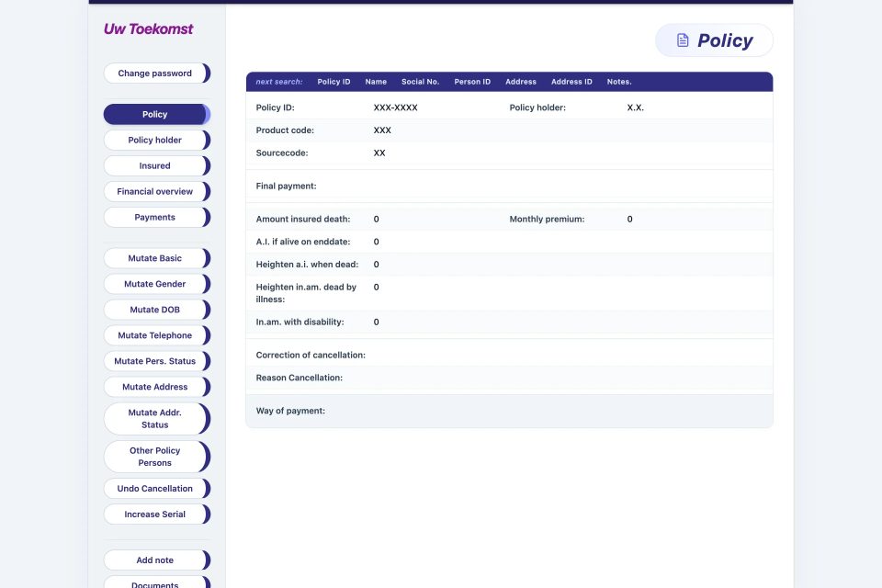Click the Sourcecode value XX
The image size is (882, 588).
(379, 153)
